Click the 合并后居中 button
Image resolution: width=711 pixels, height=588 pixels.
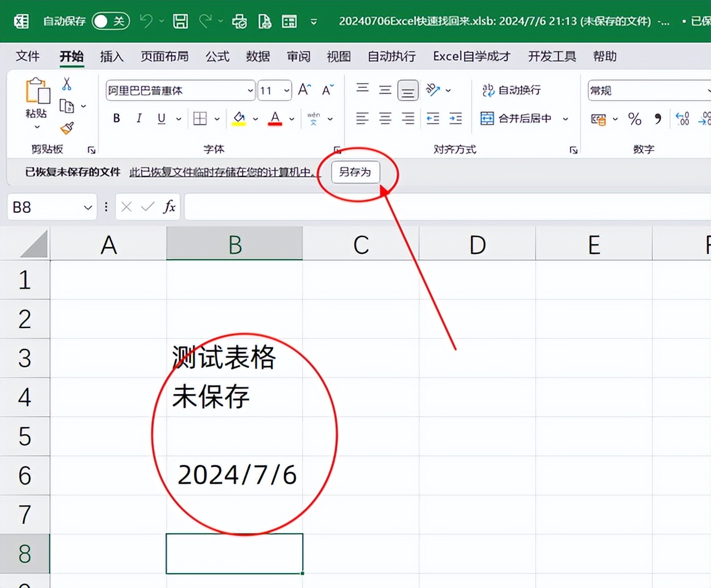(517, 118)
